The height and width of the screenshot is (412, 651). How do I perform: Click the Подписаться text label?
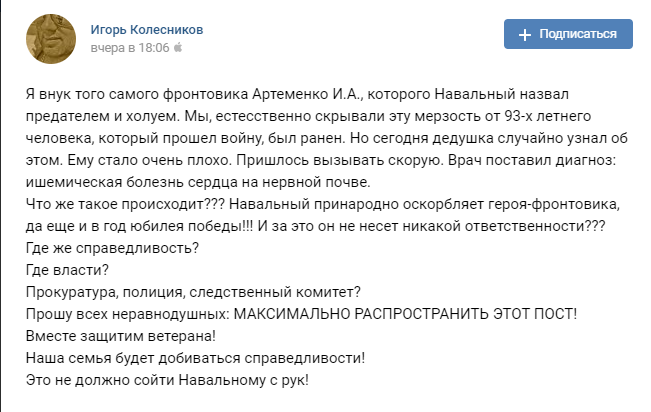(x=578, y=34)
